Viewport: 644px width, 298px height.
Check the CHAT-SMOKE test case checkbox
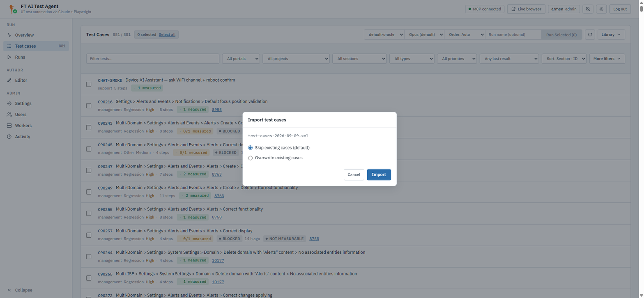[x=89, y=84]
